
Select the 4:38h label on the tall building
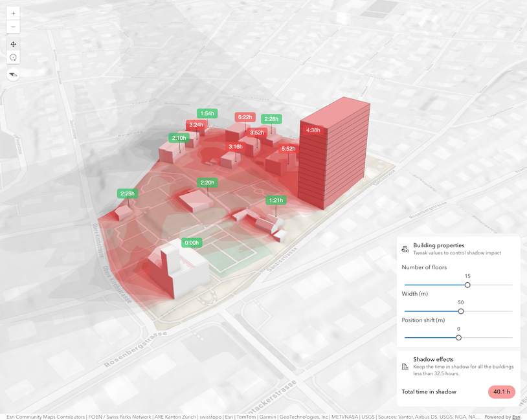click(313, 130)
